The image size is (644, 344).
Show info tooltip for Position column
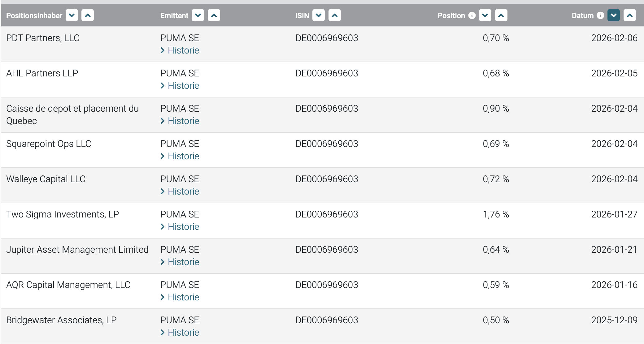[472, 15]
